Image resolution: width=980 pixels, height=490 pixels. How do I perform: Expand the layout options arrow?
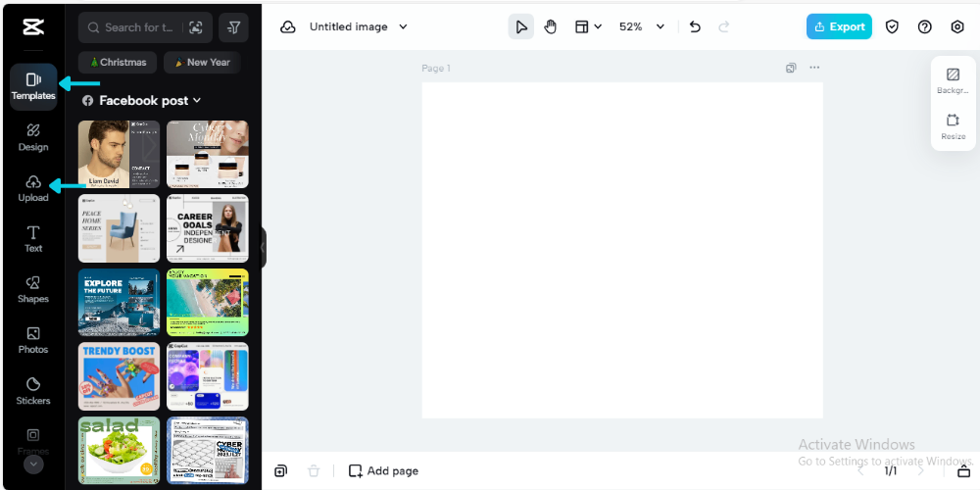[x=598, y=26]
